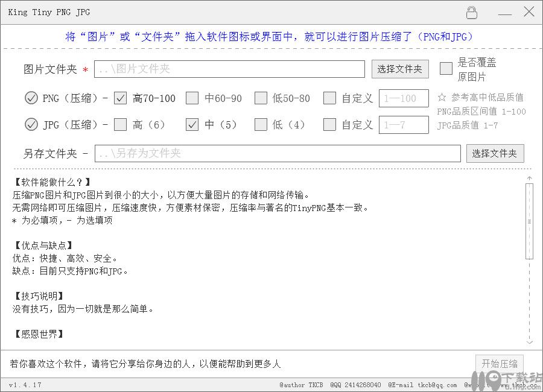Close the King Tiny PNG JPG window

(529, 12)
